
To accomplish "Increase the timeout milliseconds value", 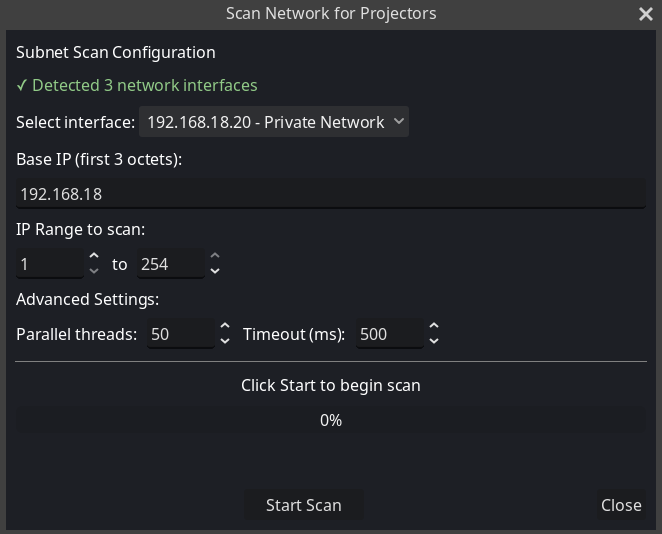I will 433,326.
